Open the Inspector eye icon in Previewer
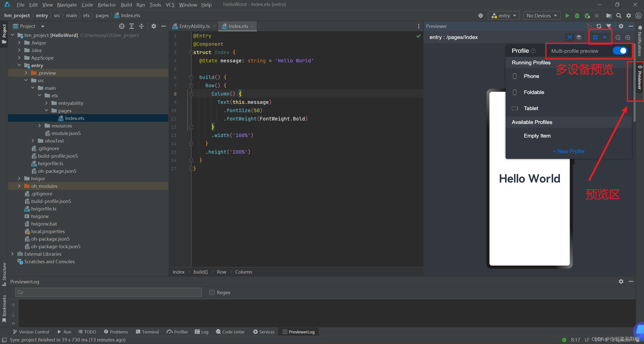 click(570, 37)
